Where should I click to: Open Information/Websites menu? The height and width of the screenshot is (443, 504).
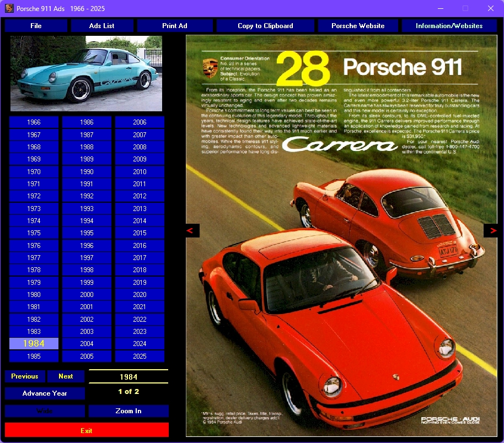(449, 26)
